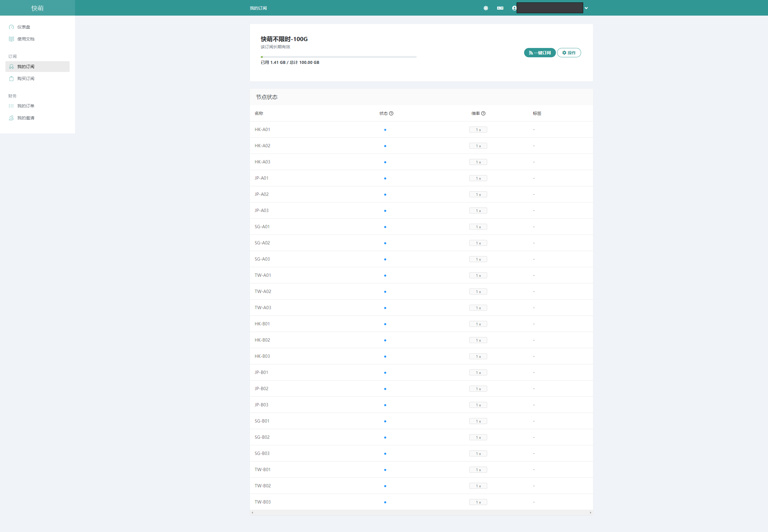Click the status dot of TW-B03

pyautogui.click(x=385, y=502)
